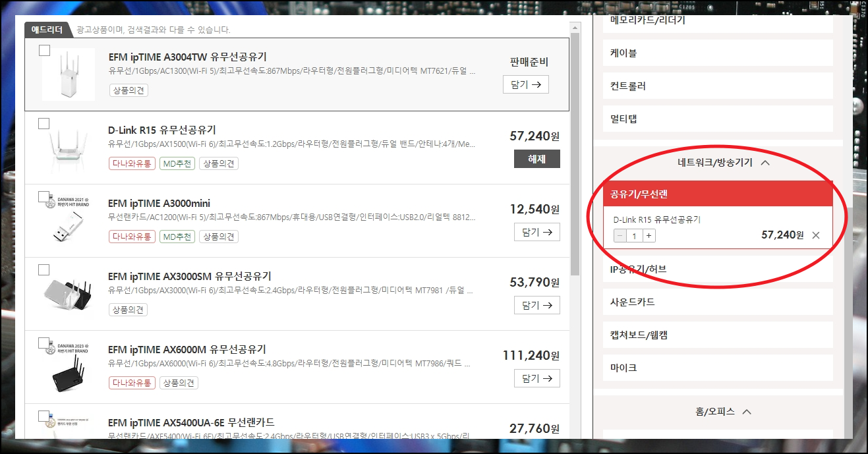Click ipTIME AX3000SM price 53,790원
868x454 pixels.
(535, 282)
